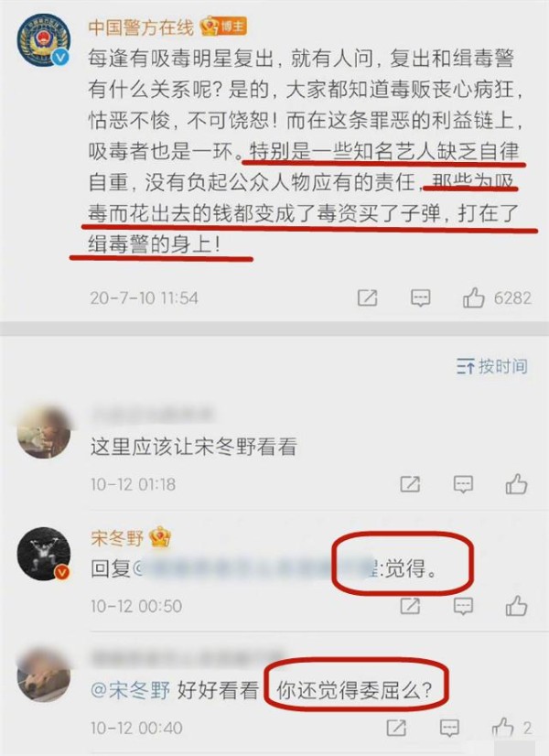Reply to the 你还觉得委屈么 comment
Viewport: 549px width, 756px height.
tap(449, 728)
